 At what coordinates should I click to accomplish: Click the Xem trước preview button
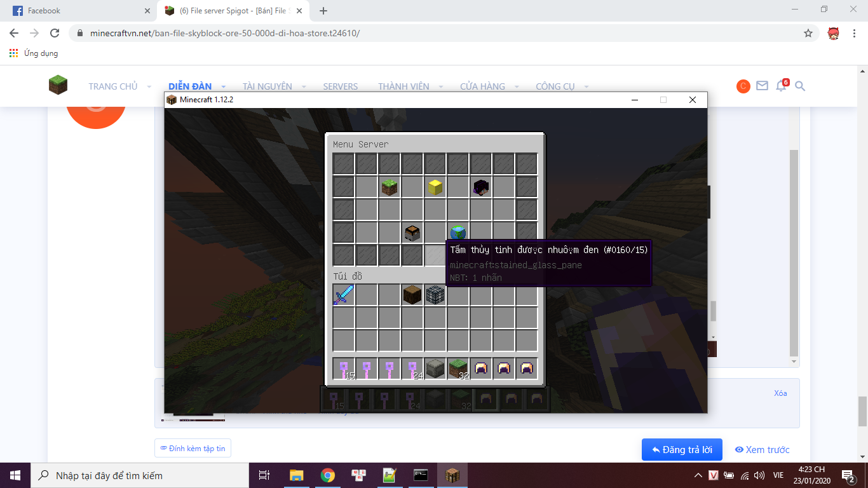click(x=762, y=449)
